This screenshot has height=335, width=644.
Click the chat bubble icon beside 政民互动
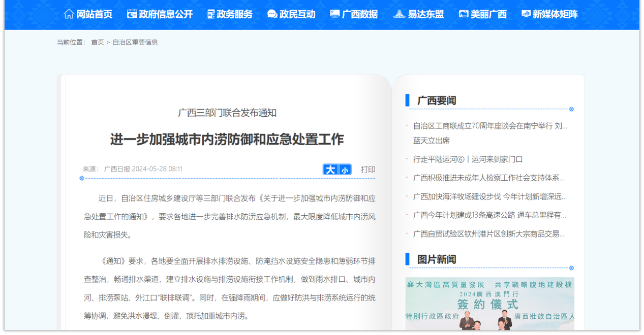pos(272,14)
